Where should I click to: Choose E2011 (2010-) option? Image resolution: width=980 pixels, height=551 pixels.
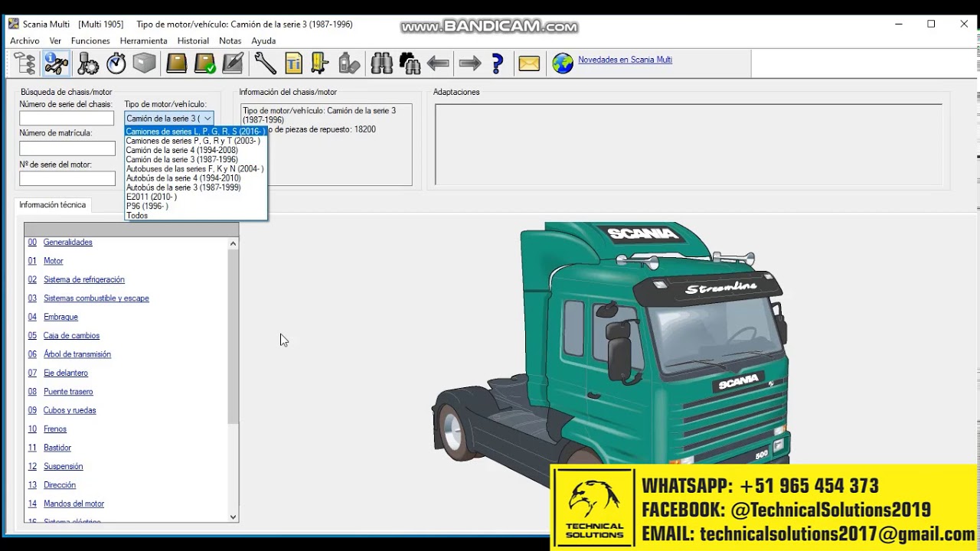(x=195, y=197)
